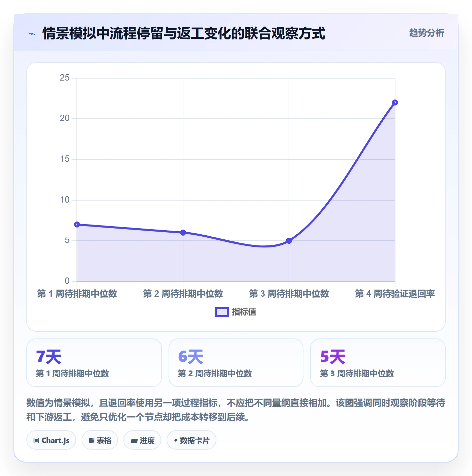Image resolution: width=472 pixels, height=476 pixels.
Task: Open the 6天 第 2 周待排期中位数 card
Action: pyautogui.click(x=236, y=363)
